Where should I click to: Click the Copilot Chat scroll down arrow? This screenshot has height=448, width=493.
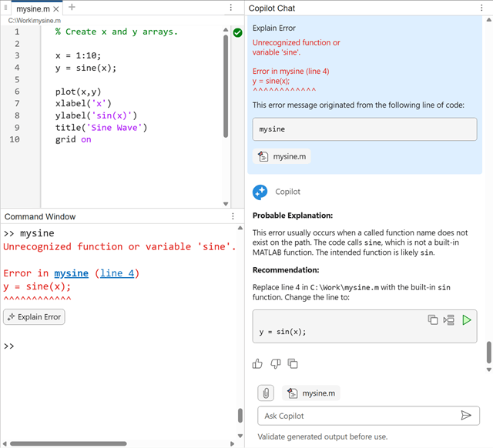pos(488,369)
